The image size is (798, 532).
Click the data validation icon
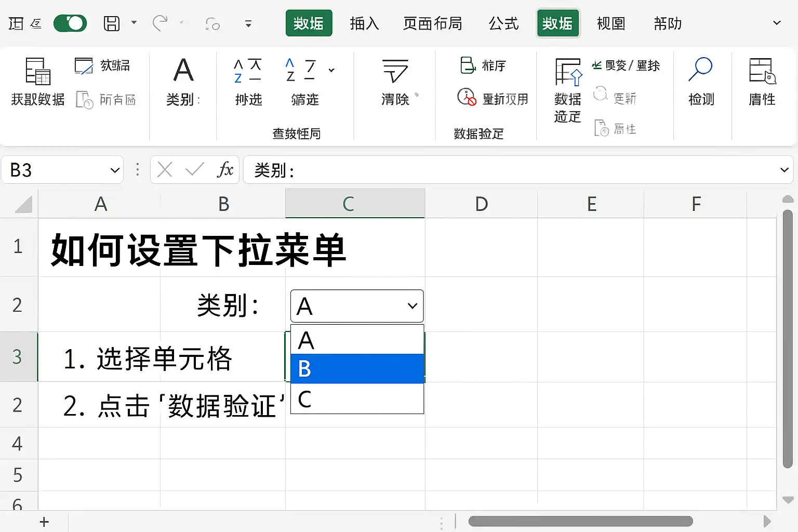point(568,72)
